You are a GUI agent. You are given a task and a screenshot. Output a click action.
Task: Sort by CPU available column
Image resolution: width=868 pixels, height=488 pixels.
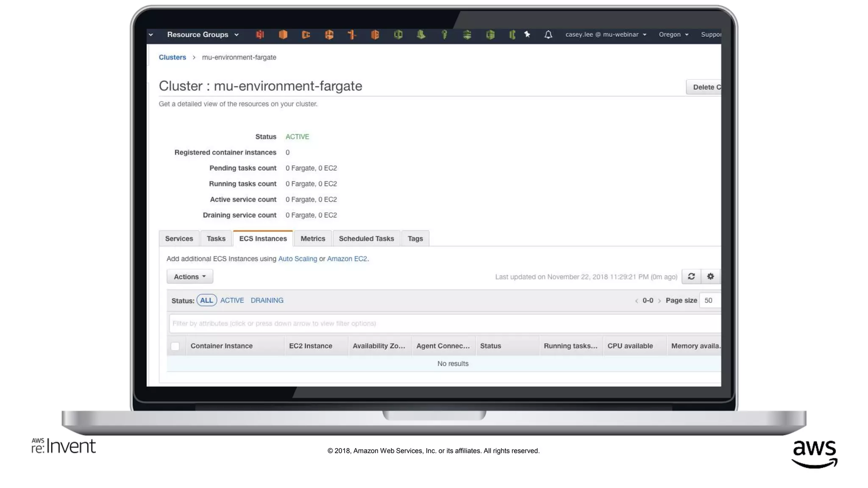pyautogui.click(x=634, y=346)
